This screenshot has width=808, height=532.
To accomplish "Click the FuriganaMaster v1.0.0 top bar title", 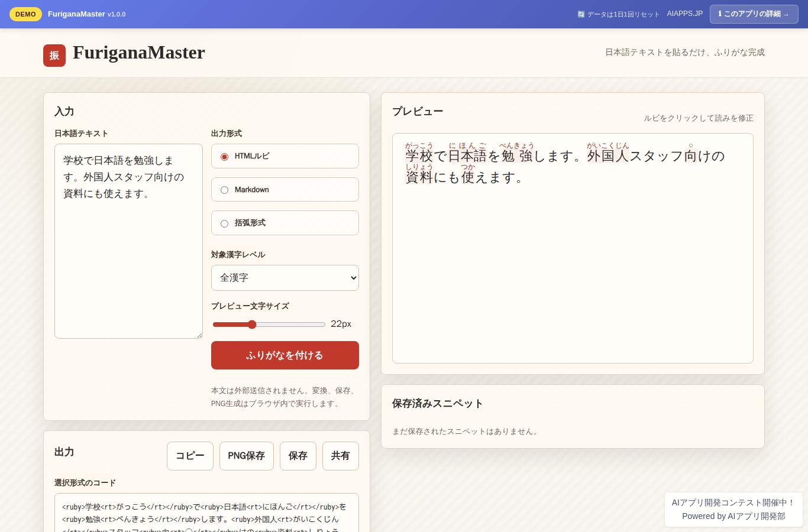I will 87,14.
